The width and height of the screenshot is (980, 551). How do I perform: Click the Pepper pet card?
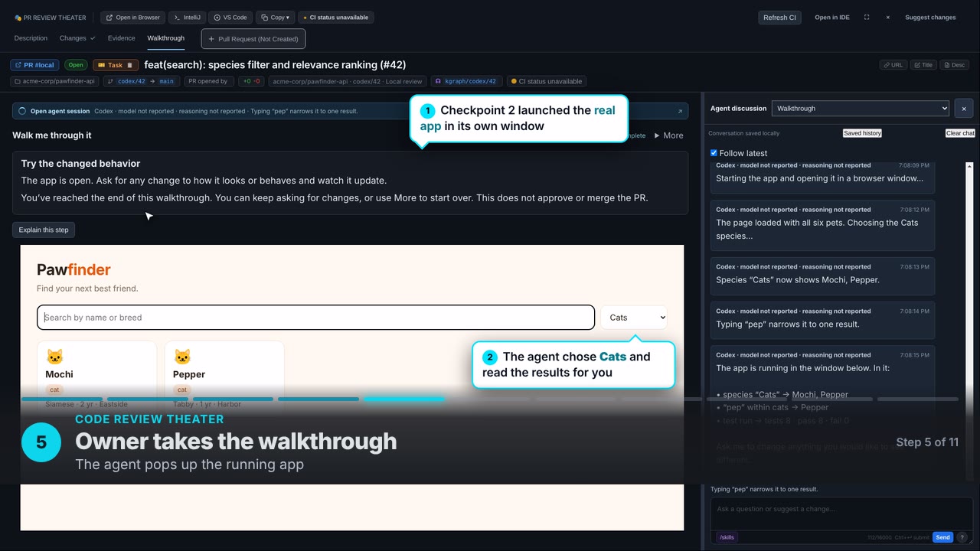tap(224, 377)
